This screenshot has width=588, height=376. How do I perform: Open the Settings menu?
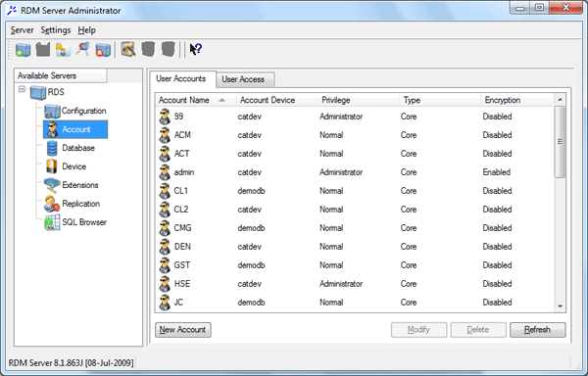(56, 30)
